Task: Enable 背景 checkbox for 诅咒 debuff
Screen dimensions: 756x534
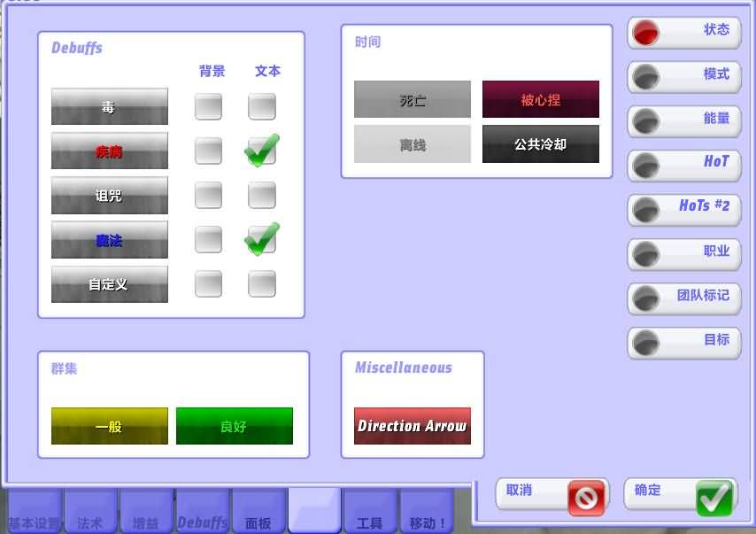Action: click(208, 196)
